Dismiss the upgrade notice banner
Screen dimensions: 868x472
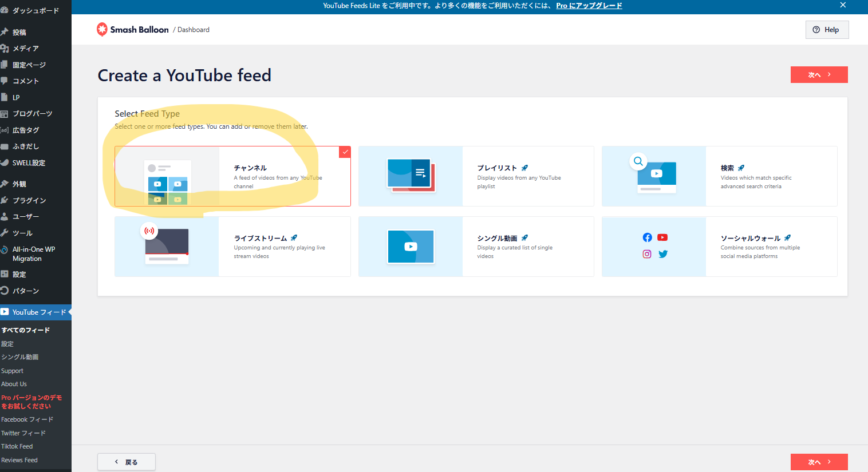click(843, 5)
